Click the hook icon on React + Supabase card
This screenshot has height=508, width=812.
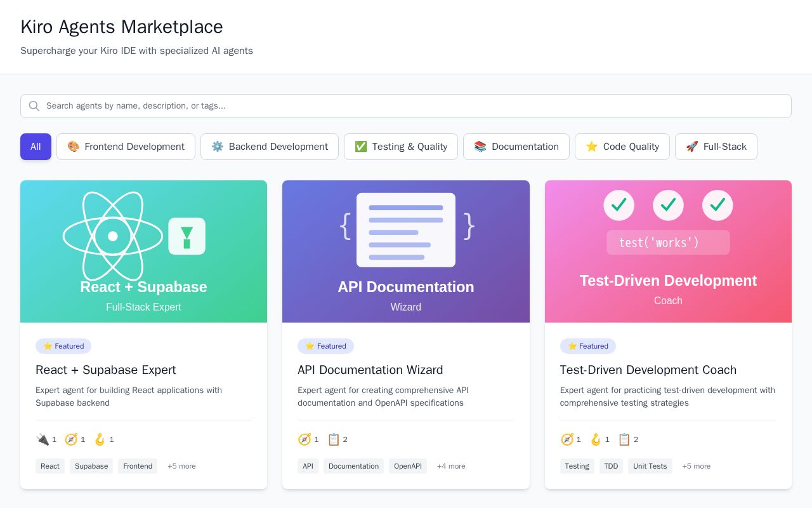click(100, 439)
